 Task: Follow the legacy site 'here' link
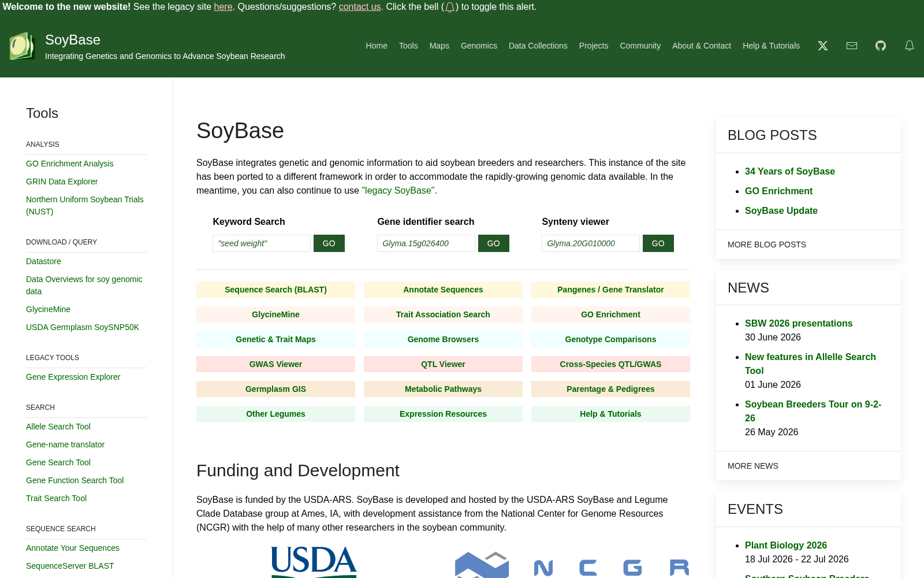point(223,7)
